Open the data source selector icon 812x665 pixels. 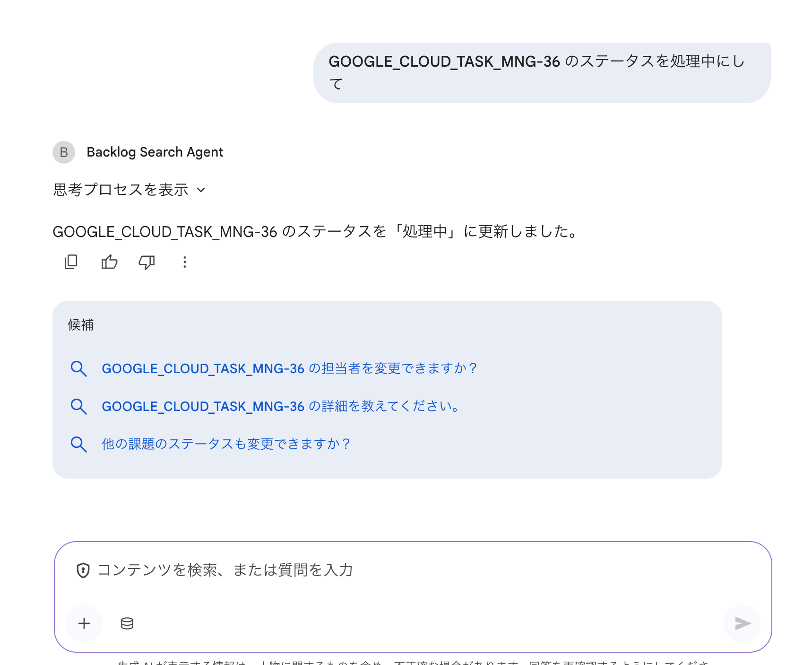[127, 623]
